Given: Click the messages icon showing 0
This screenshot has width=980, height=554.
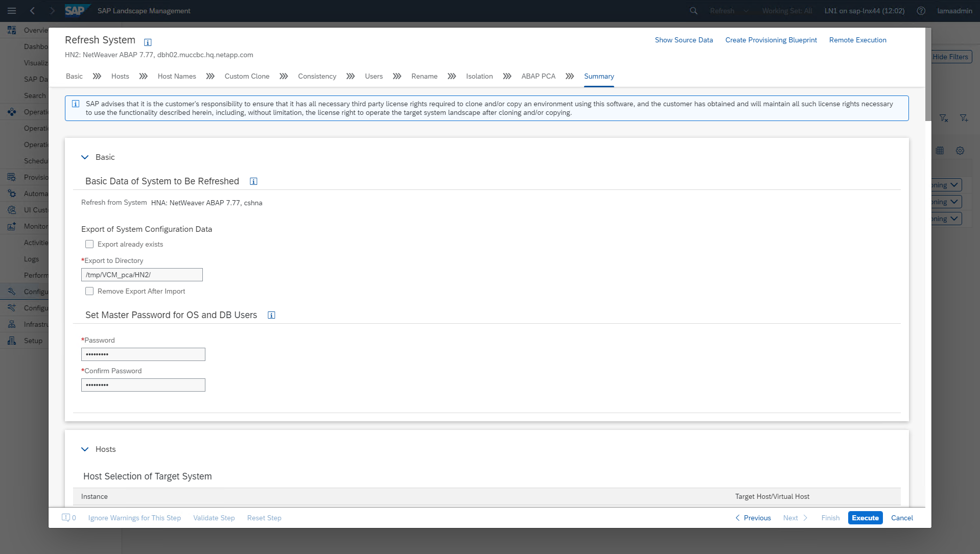Looking at the screenshot, I should pos(68,518).
